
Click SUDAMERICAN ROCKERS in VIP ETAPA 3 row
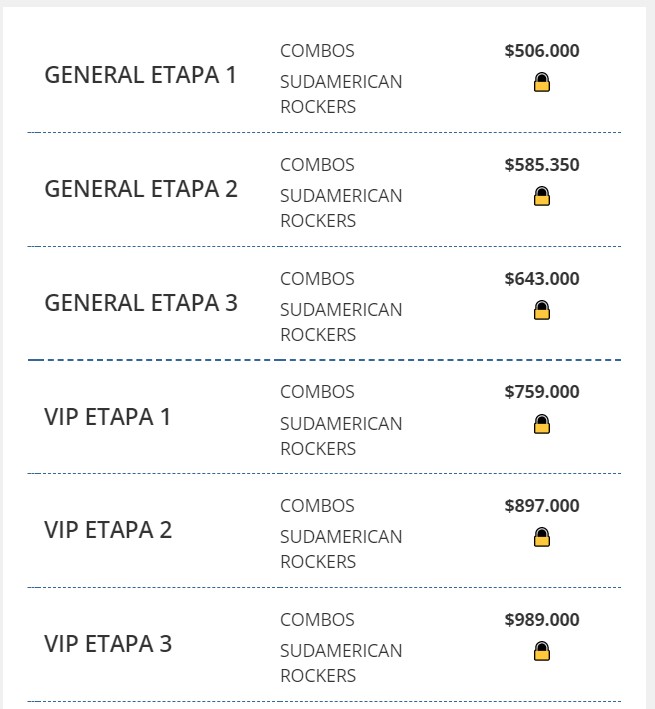[341, 663]
